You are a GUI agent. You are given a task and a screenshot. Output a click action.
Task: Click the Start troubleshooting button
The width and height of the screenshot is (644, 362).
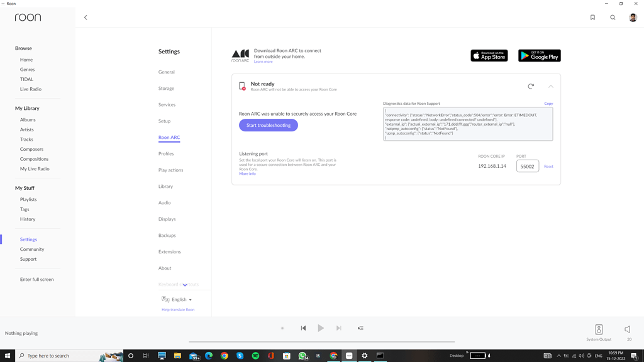point(268,125)
